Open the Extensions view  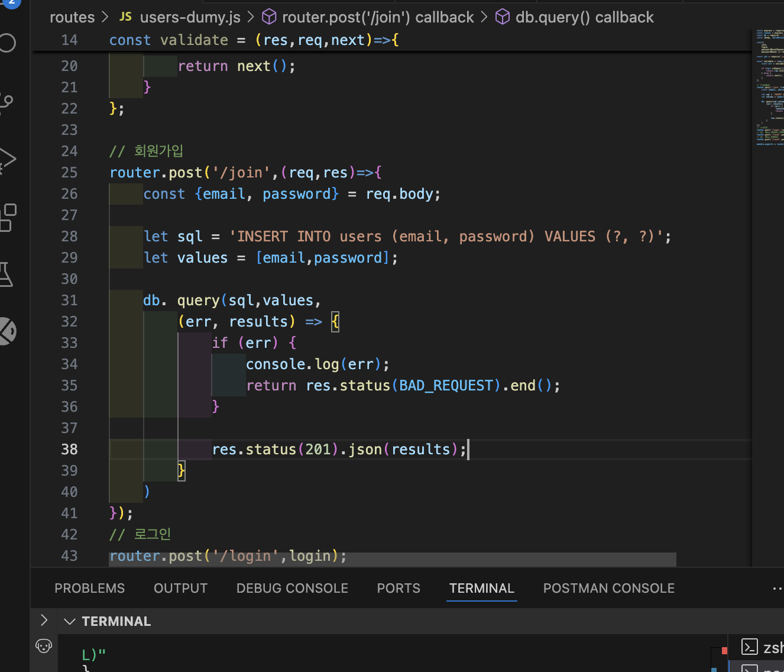(x=8, y=217)
